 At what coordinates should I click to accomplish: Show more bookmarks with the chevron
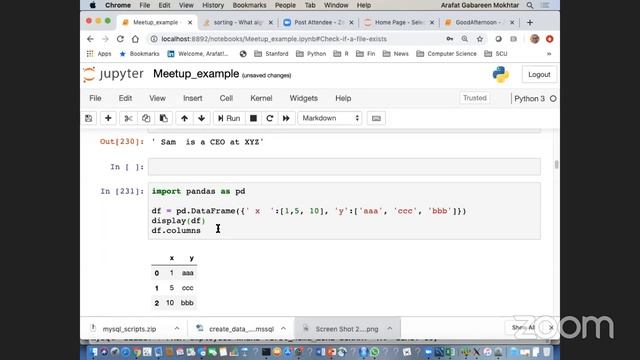(x=549, y=54)
